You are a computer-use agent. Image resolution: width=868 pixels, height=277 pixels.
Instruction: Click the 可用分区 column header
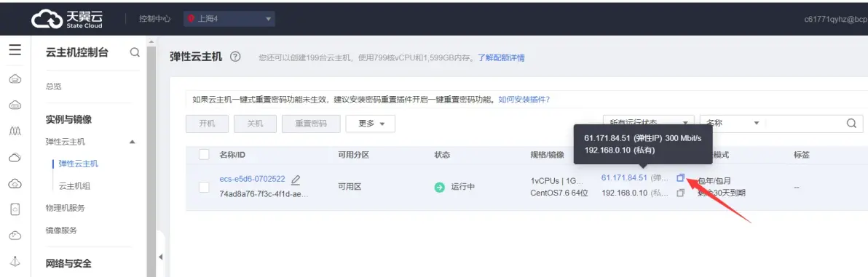pyautogui.click(x=354, y=156)
